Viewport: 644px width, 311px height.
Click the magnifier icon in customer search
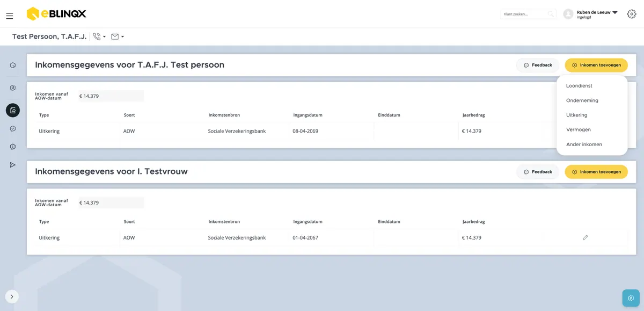(550, 14)
